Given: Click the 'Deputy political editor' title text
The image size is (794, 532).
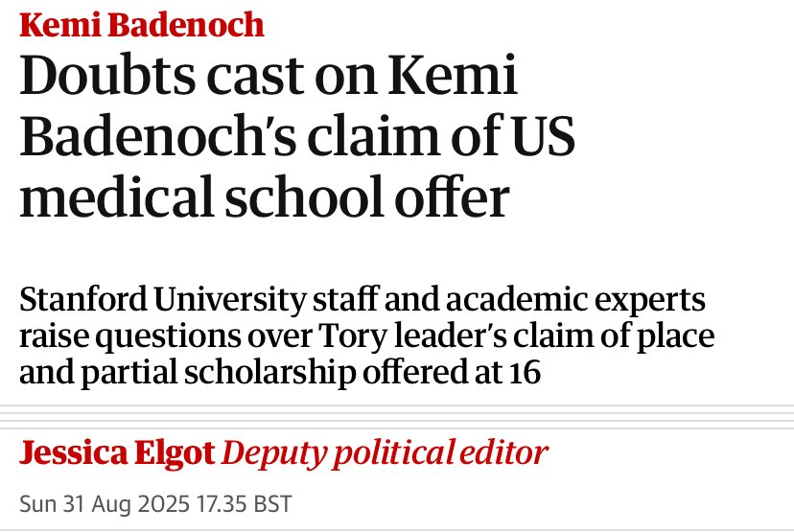Looking at the screenshot, I should [x=385, y=452].
